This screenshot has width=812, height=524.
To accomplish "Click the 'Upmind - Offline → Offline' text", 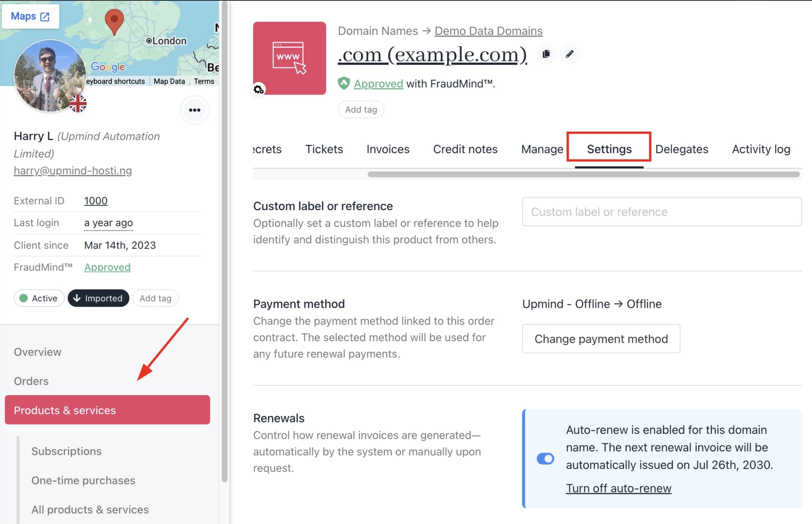I will pos(592,304).
